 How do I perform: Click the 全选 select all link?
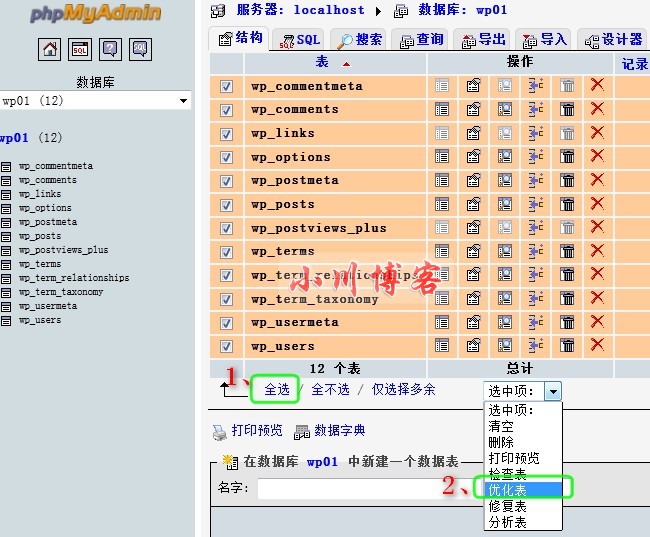point(276,389)
